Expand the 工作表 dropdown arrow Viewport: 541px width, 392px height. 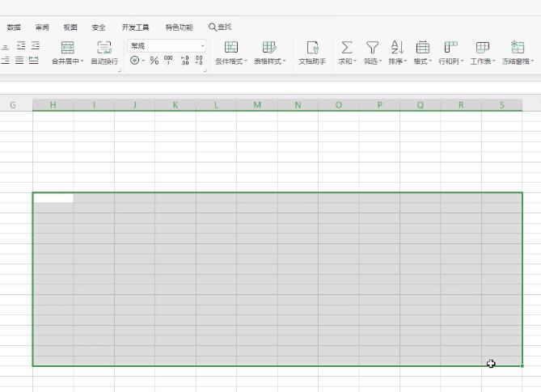(494, 61)
